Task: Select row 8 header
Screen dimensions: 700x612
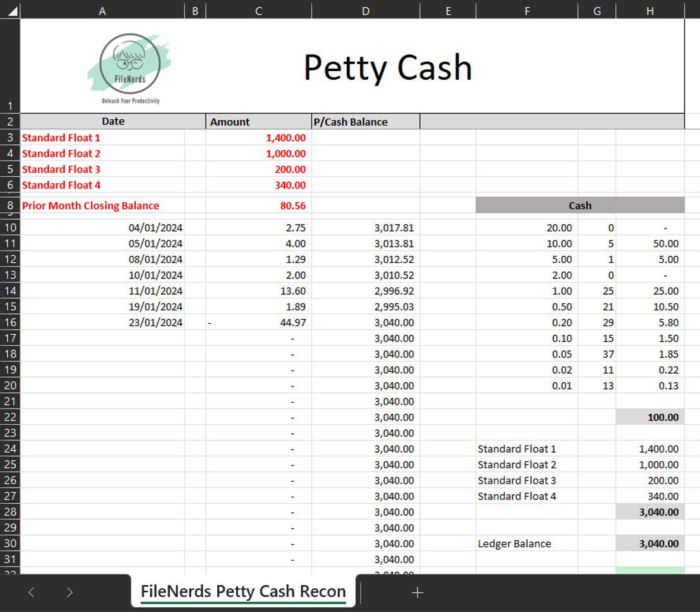Action: [10, 205]
